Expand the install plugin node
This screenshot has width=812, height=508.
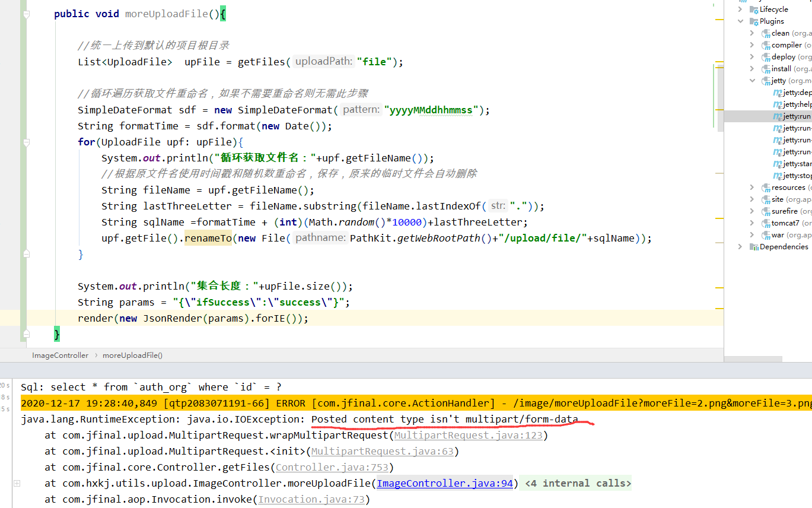pyautogui.click(x=752, y=69)
